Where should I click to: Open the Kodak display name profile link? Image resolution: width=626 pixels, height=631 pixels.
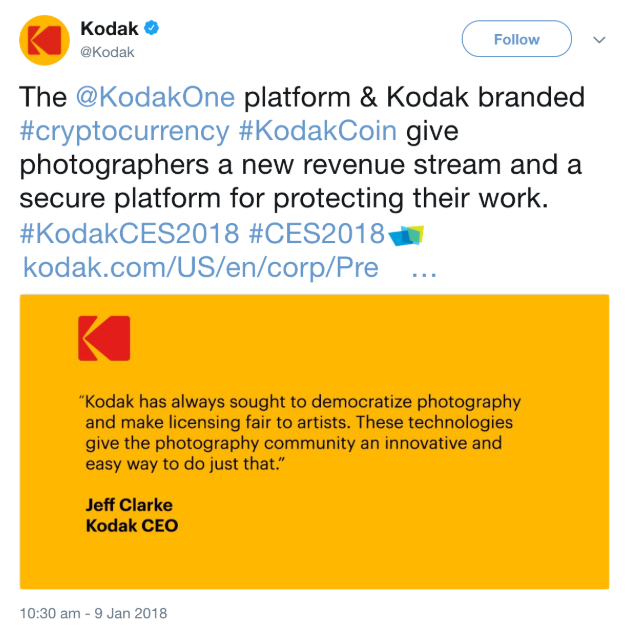pyautogui.click(x=108, y=30)
